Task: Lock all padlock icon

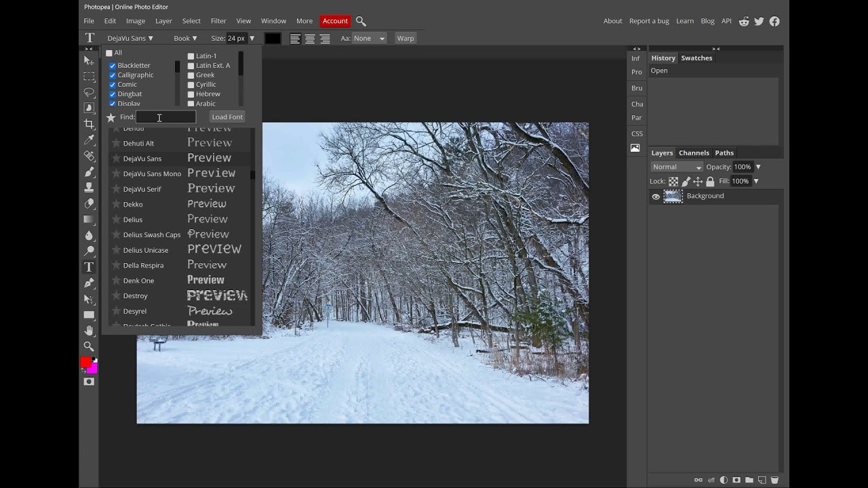Action: pyautogui.click(x=710, y=182)
